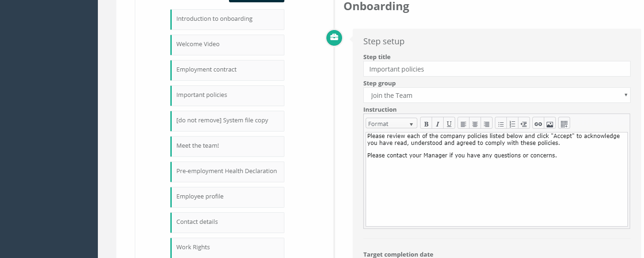Click the green briefcase step icon
The width and height of the screenshot is (644, 258).
(x=334, y=38)
